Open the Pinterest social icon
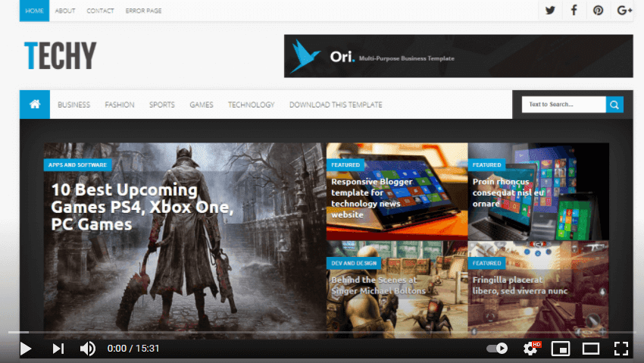 click(598, 11)
